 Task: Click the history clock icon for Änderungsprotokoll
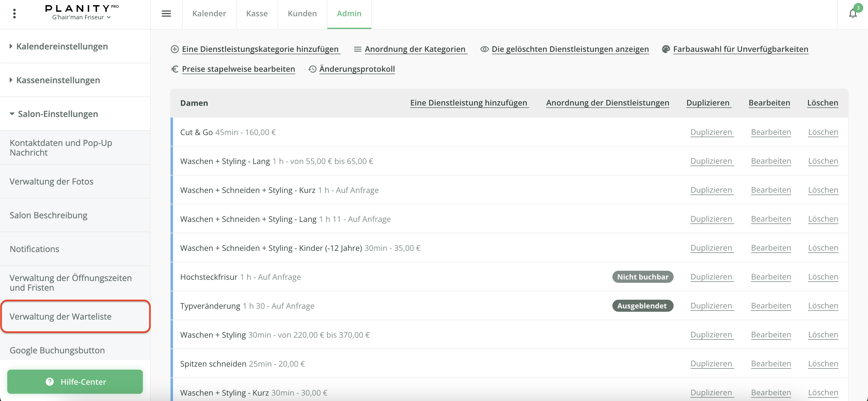point(312,69)
